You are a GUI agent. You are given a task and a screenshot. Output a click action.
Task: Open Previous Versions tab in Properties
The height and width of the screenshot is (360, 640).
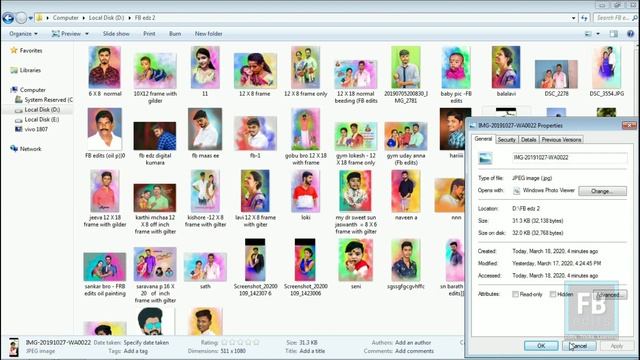tap(561, 140)
